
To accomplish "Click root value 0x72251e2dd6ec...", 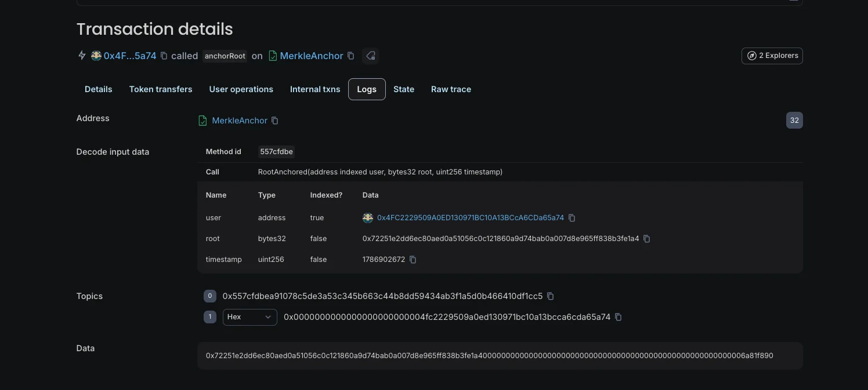I will click(x=501, y=239).
